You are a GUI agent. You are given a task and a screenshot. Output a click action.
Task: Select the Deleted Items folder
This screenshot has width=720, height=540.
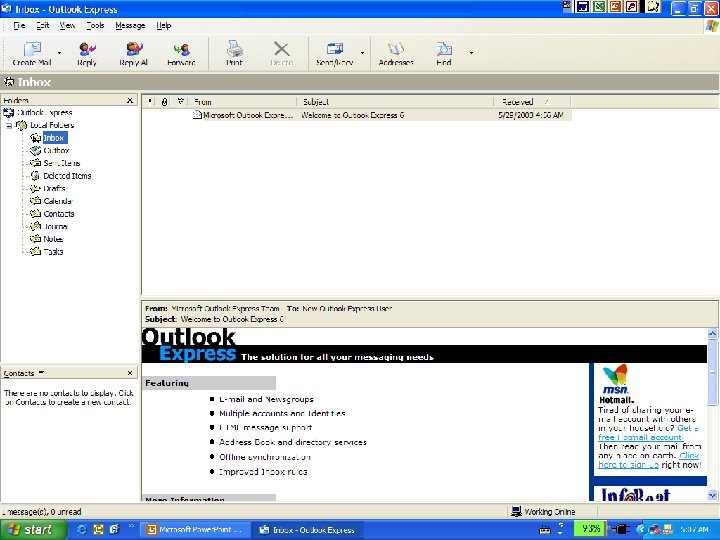coord(67,176)
